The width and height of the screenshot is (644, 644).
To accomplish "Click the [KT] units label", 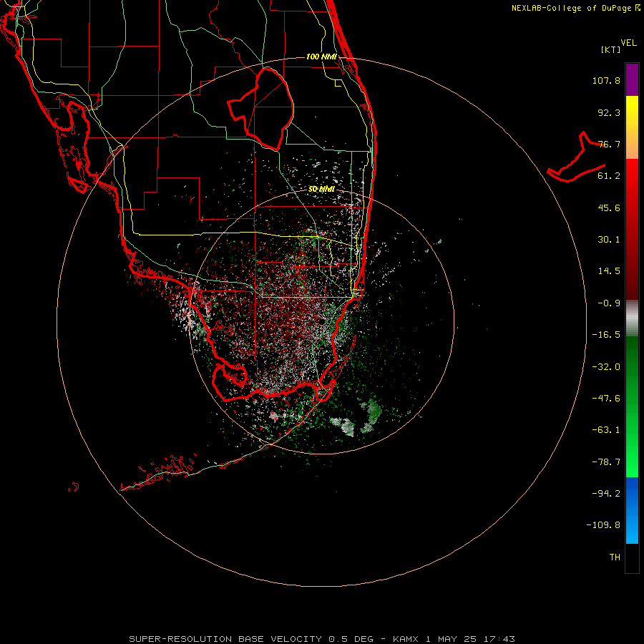I will coord(611,49).
